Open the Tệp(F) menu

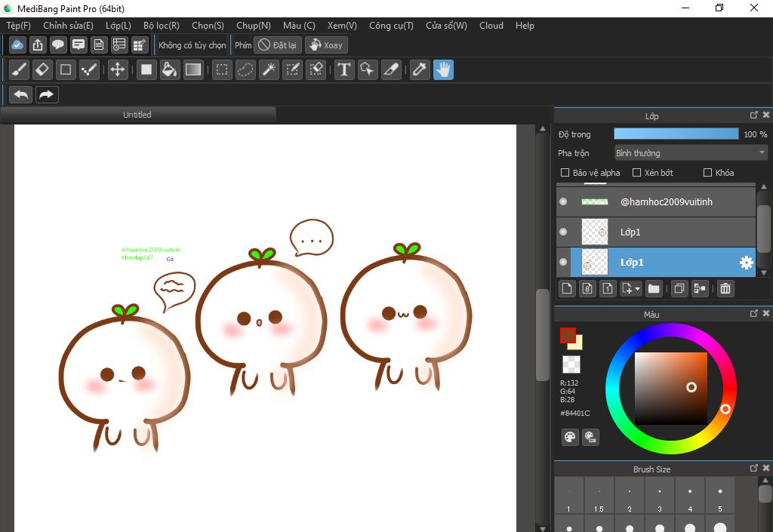pos(18,26)
